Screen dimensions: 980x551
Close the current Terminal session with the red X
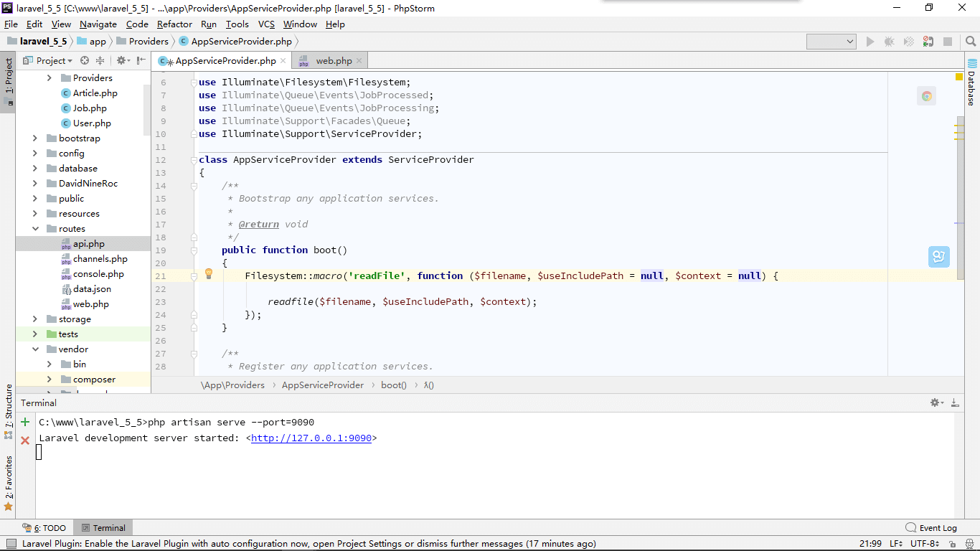coord(24,440)
